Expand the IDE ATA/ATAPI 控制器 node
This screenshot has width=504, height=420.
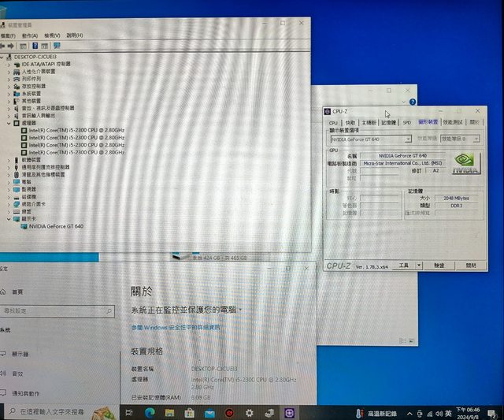[9, 64]
